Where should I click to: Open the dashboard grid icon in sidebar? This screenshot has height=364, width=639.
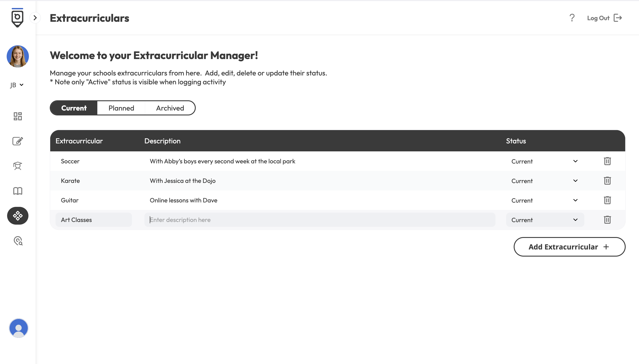(18, 116)
